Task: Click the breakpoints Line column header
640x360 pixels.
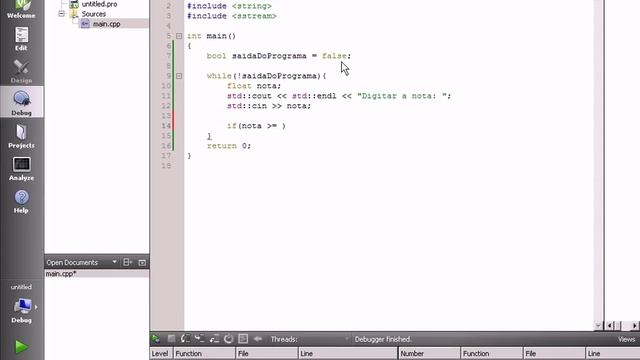Action: 613,353
